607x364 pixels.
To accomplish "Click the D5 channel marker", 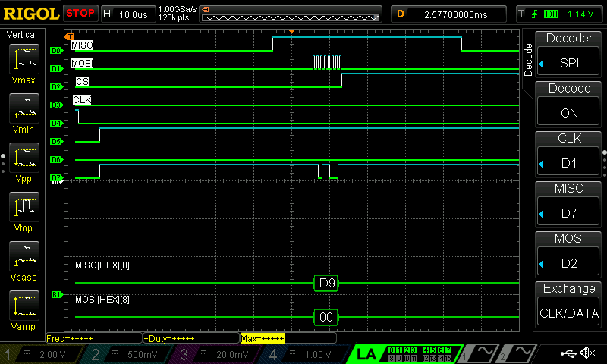I will tap(56, 141).
